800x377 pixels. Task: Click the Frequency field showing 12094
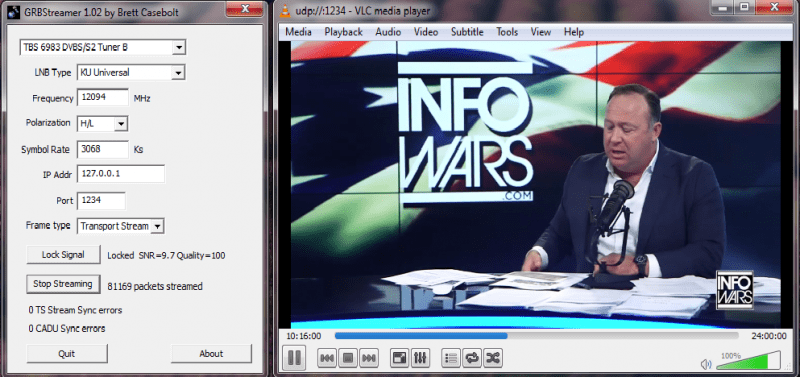(x=103, y=97)
